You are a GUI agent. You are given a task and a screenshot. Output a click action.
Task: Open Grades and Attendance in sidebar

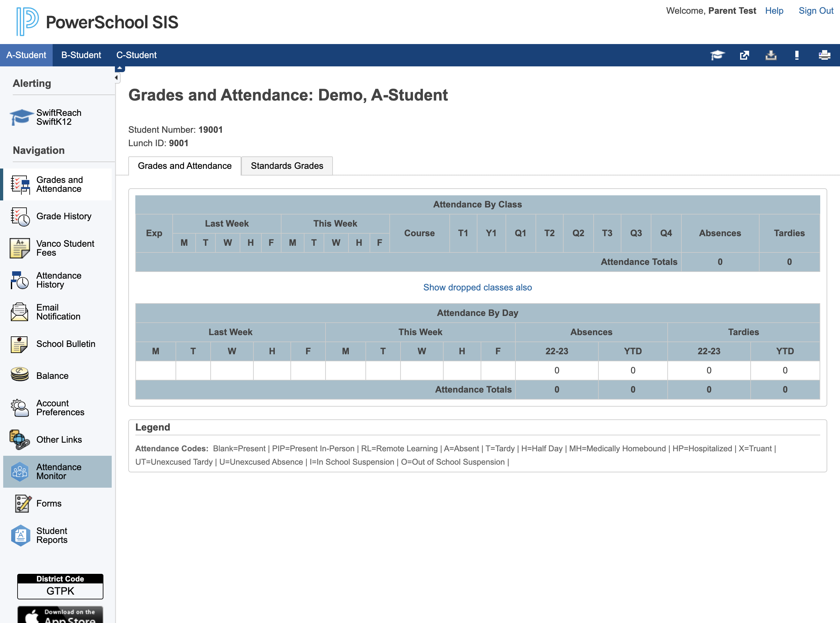click(x=57, y=184)
